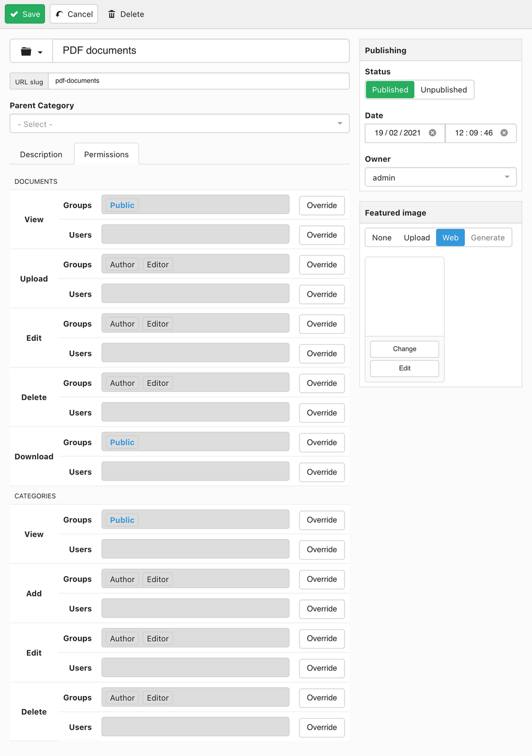Click the folder icon beside the title

26,51
